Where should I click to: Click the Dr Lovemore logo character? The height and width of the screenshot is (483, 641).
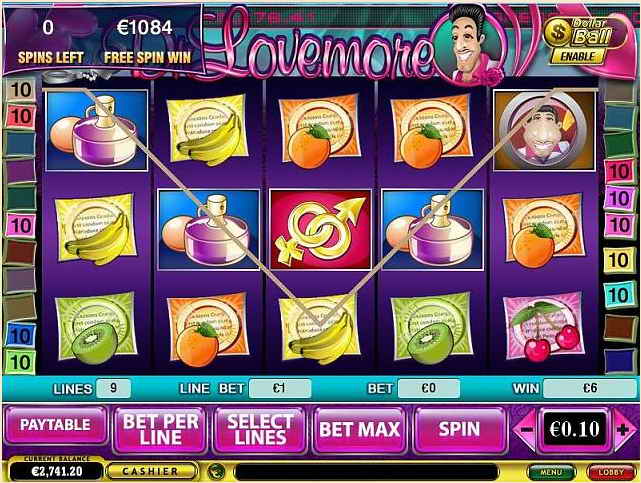pyautogui.click(x=470, y=43)
